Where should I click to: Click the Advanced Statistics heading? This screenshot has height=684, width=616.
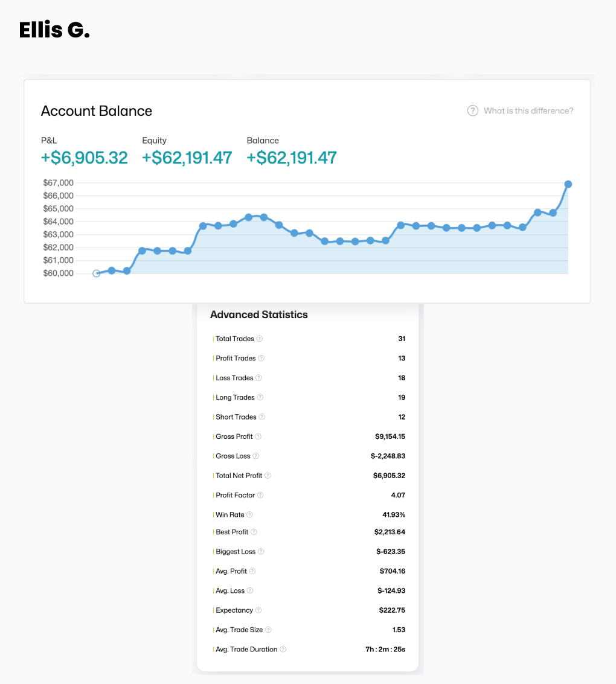click(258, 315)
